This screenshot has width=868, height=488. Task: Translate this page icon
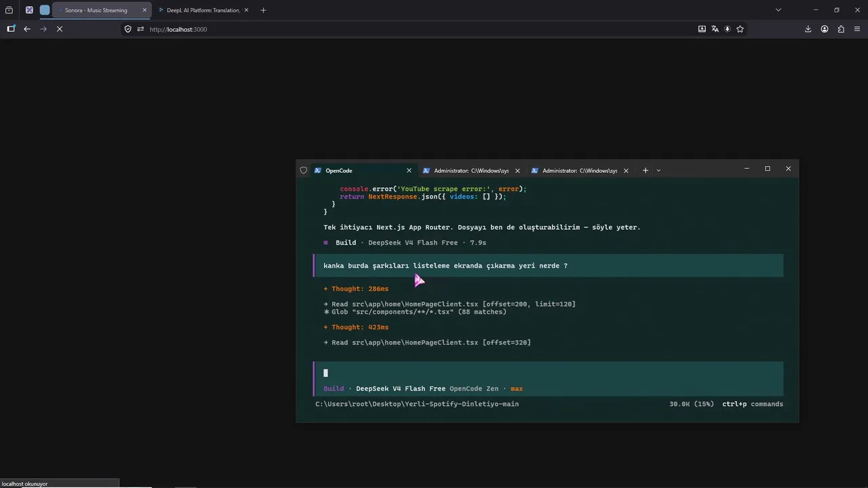(x=715, y=29)
